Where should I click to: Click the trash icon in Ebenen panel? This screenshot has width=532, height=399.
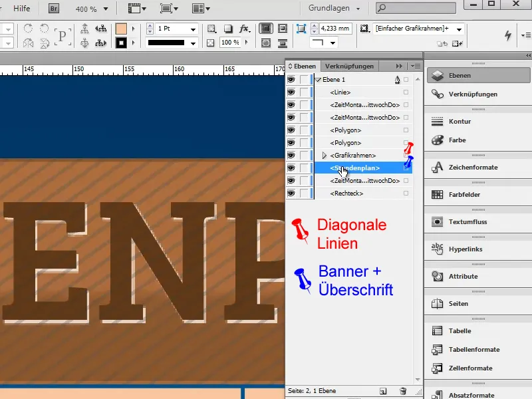click(403, 391)
